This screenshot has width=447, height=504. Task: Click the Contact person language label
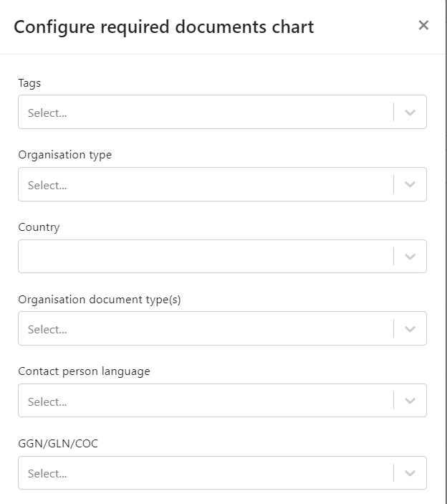84,371
